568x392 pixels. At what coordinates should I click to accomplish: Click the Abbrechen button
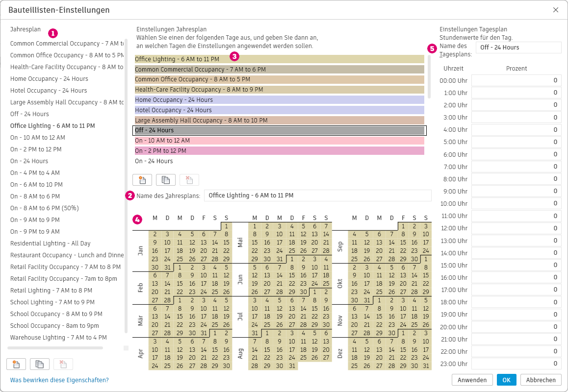pyautogui.click(x=541, y=380)
